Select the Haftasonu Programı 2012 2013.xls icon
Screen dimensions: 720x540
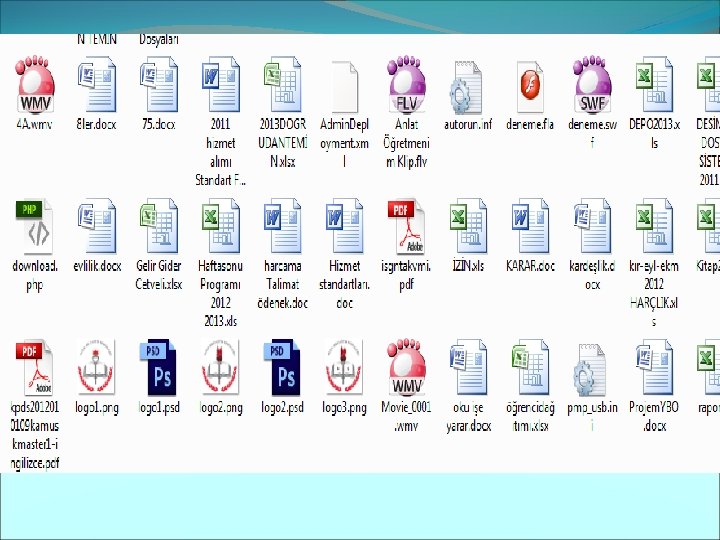pos(220,226)
